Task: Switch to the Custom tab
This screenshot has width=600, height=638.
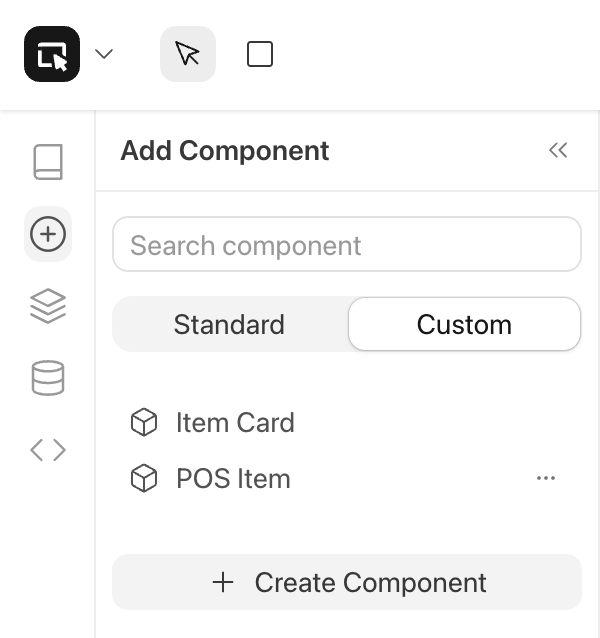Action: pyautogui.click(x=464, y=325)
